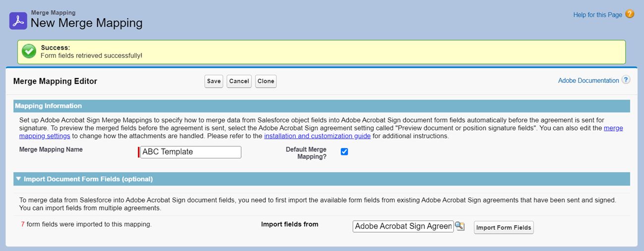Uncheck the Default Merge Mapping checkbox

[x=344, y=152]
